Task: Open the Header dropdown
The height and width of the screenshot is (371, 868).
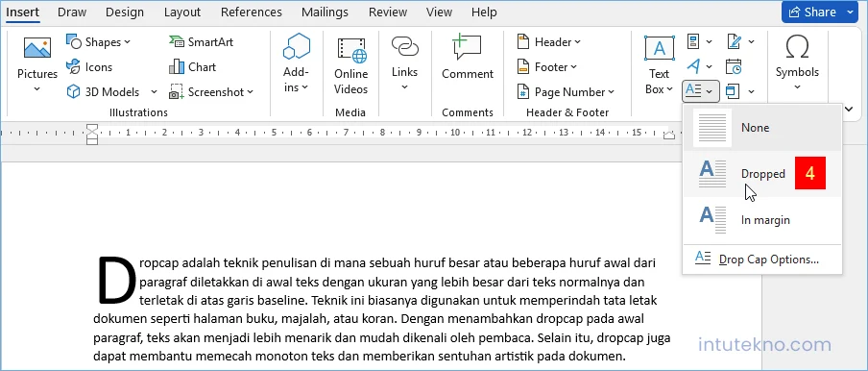Action: point(548,42)
